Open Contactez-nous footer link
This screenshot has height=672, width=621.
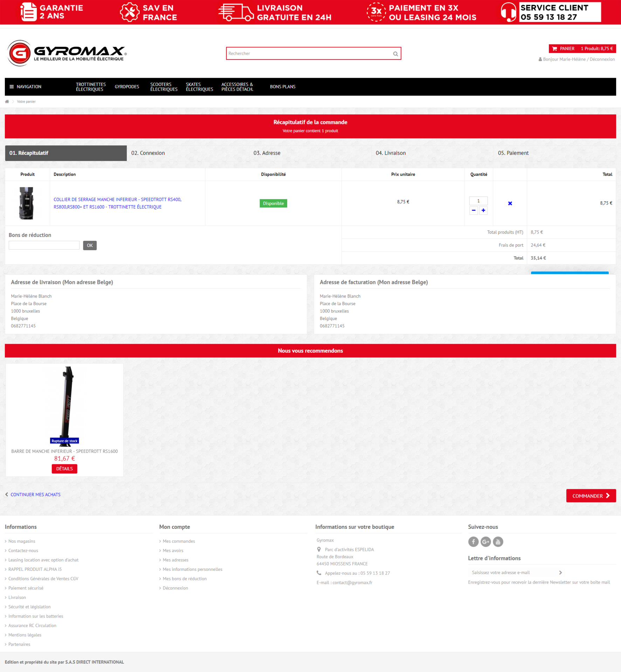(x=23, y=551)
